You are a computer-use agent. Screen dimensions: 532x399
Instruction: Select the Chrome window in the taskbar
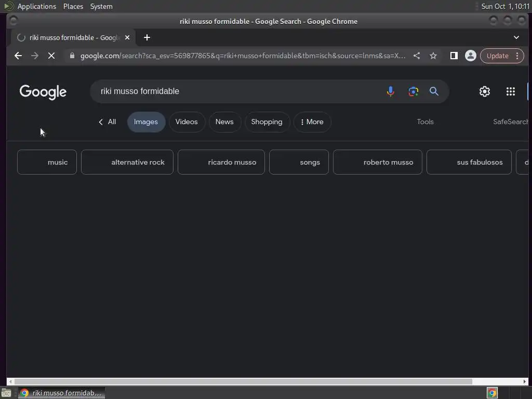click(61, 393)
